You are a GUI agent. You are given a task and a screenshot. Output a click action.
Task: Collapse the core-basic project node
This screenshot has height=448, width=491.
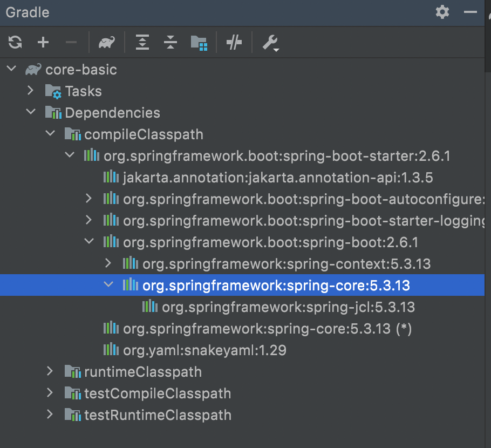(11, 69)
